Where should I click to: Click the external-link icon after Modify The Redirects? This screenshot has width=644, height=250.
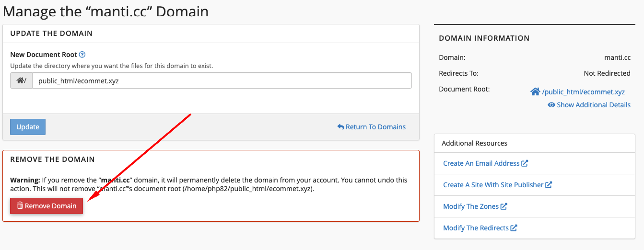point(514,228)
